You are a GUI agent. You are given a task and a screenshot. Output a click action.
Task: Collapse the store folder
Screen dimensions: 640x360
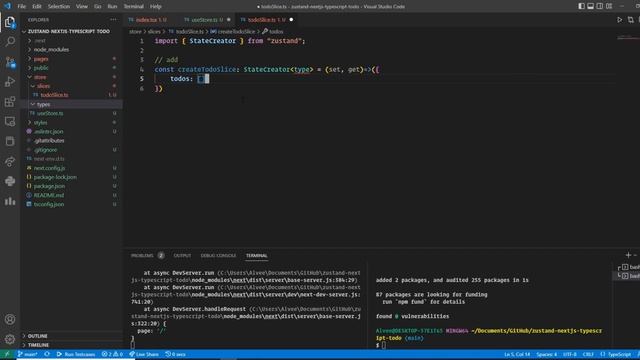click(71, 77)
